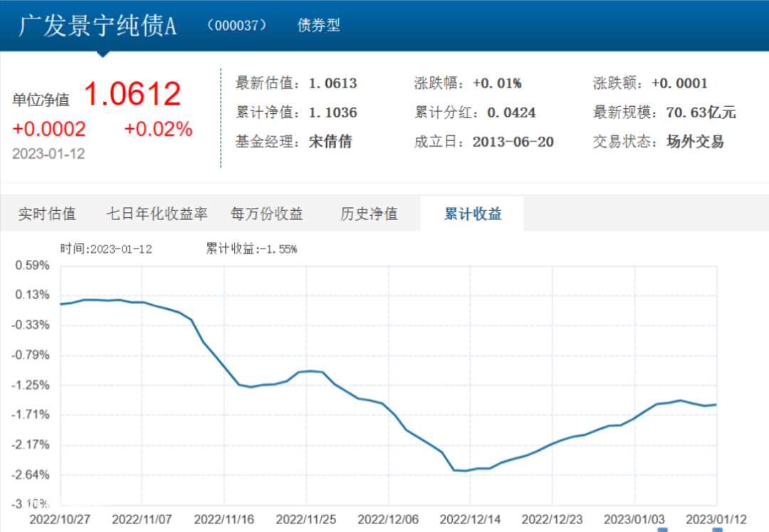This screenshot has height=532, width=769.
Task: Click the -1.25% y-axis label
Action: (31, 385)
